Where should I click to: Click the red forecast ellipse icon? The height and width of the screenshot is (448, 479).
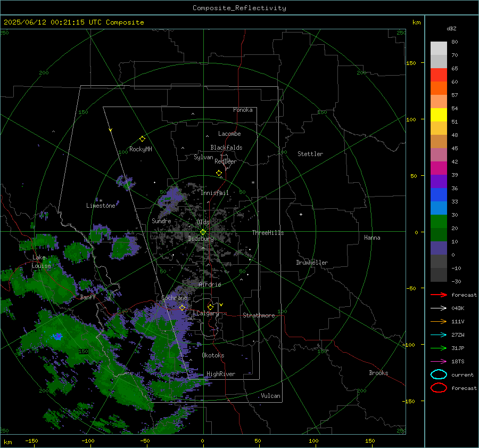(439, 388)
